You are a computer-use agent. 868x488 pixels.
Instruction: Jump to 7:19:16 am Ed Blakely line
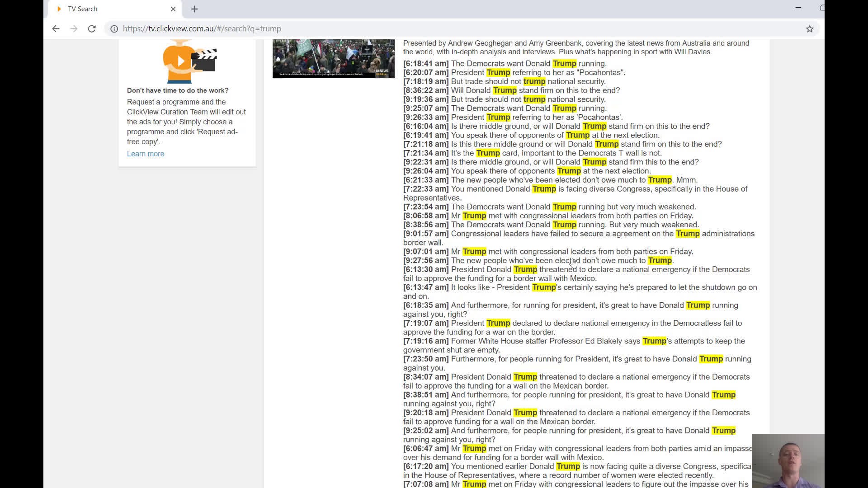[x=426, y=341]
